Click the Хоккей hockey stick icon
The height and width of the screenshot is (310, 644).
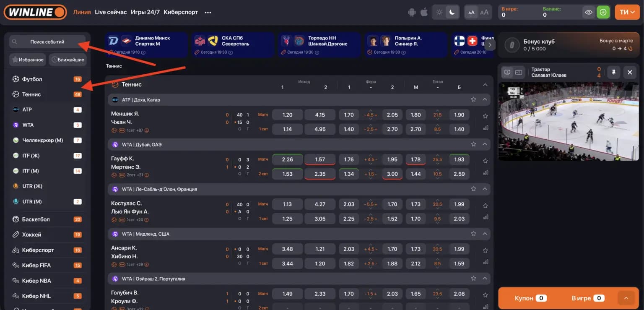point(16,234)
